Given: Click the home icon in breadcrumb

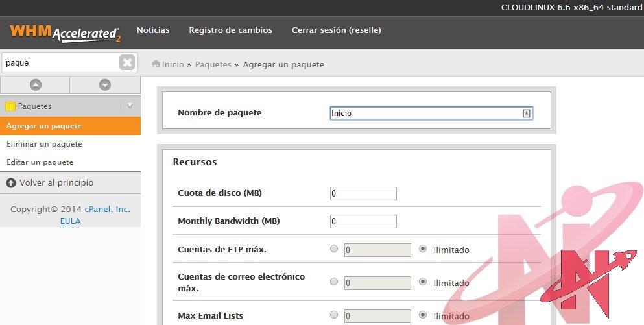Looking at the screenshot, I should [x=156, y=64].
